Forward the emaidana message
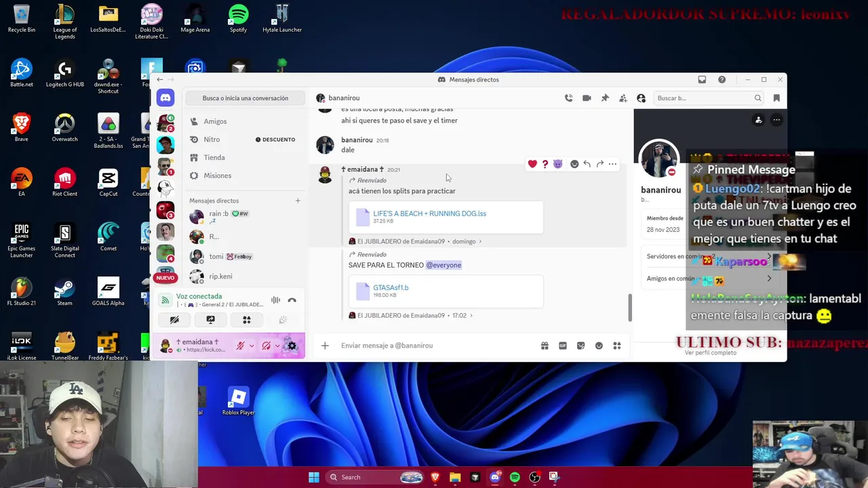 pyautogui.click(x=599, y=164)
